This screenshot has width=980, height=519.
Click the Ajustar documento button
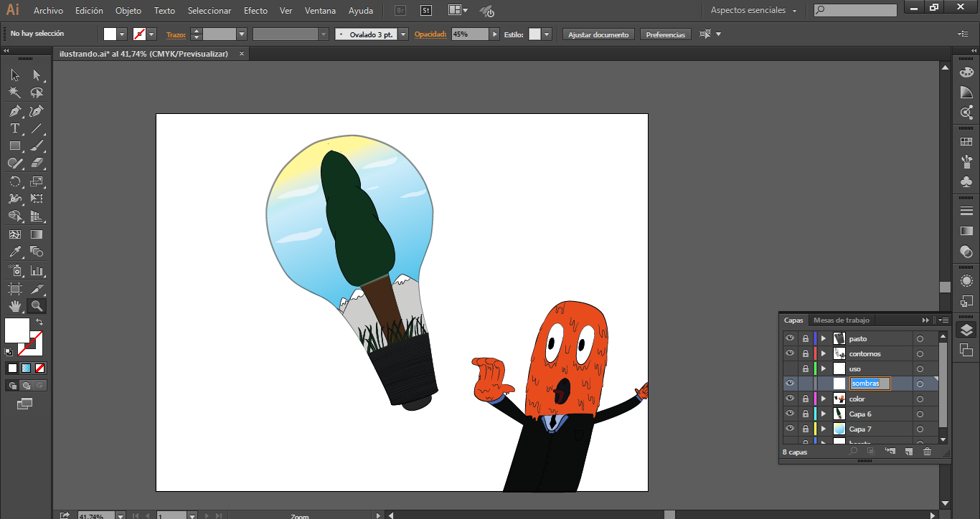pos(598,34)
